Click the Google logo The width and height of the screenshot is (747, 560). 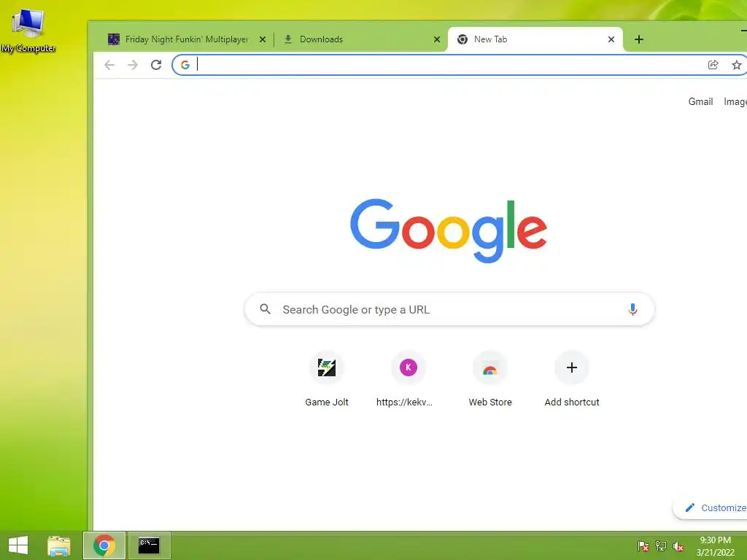tap(449, 230)
